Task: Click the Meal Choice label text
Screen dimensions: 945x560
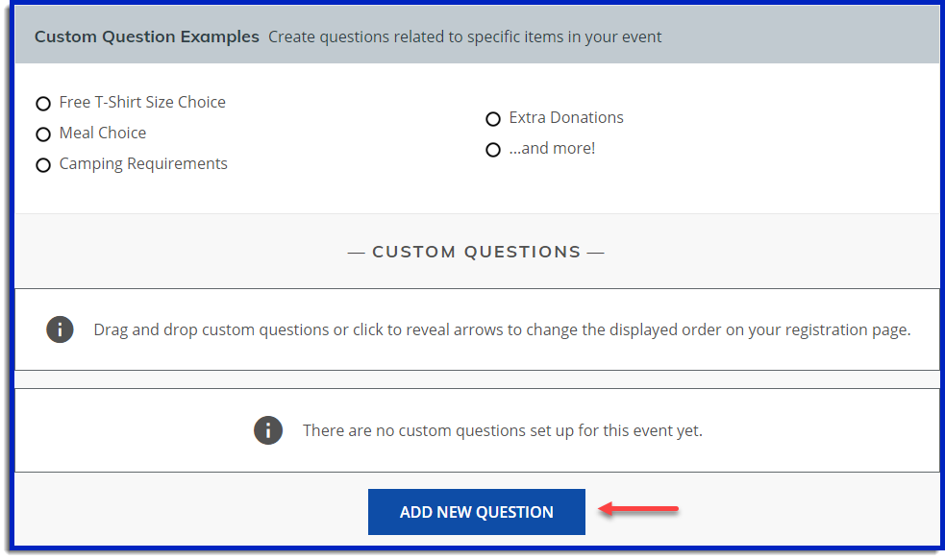Action: pyautogui.click(x=103, y=134)
